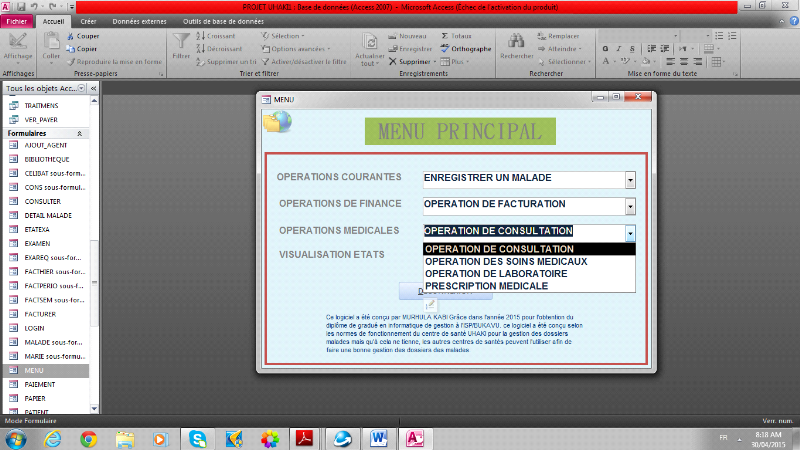Open Windows Start button
Image resolution: width=800 pixels, height=450 pixels.
point(15,439)
